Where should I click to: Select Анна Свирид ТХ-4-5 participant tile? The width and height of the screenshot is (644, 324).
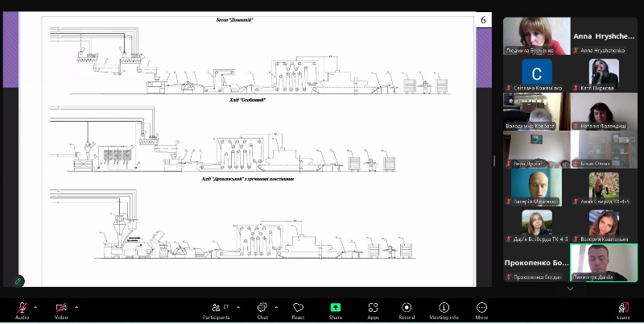(604, 187)
